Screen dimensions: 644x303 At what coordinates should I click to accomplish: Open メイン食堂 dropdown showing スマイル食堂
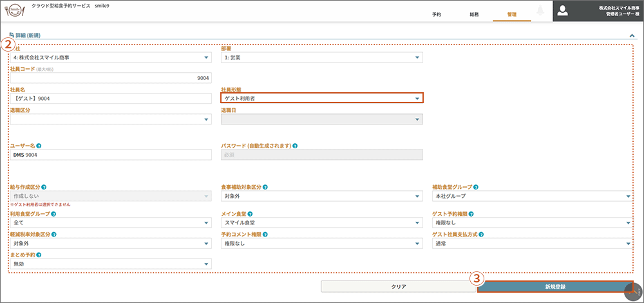[x=321, y=223]
